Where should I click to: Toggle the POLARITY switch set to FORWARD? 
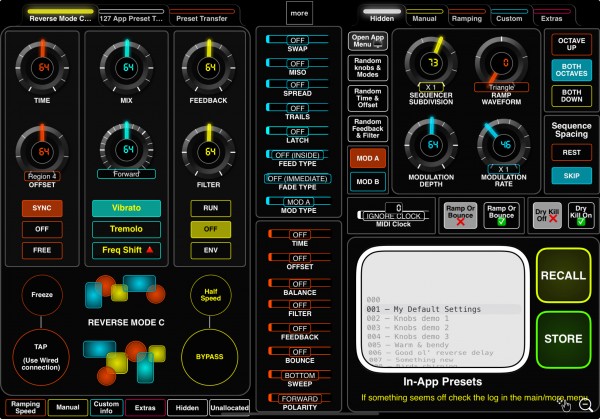tap(300, 399)
